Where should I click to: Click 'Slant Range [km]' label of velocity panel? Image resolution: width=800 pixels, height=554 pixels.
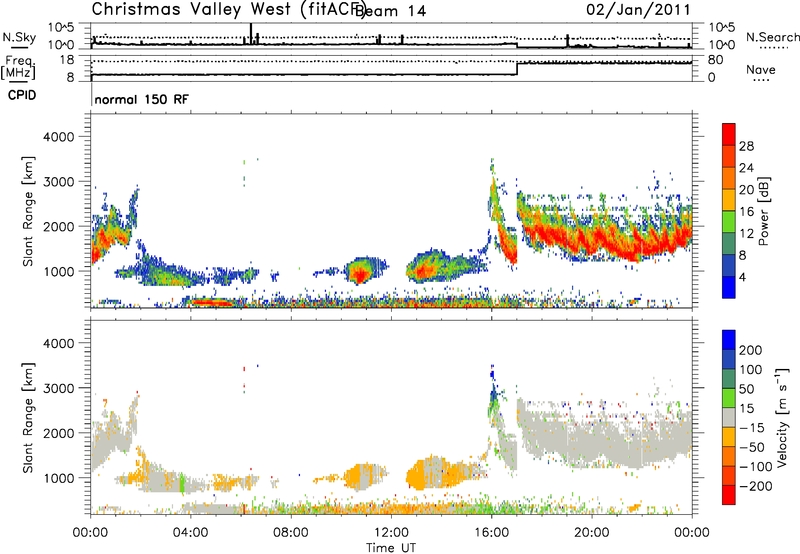(28, 417)
